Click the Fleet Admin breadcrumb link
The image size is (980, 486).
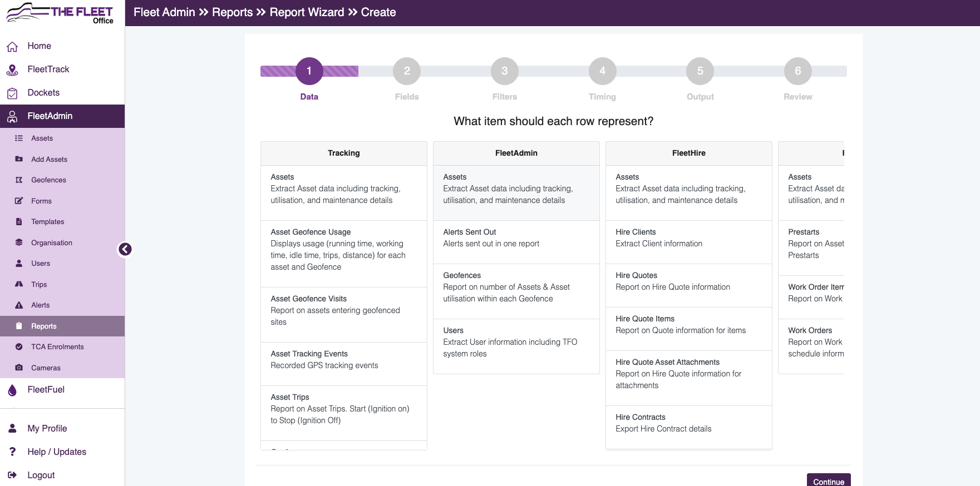(x=164, y=12)
